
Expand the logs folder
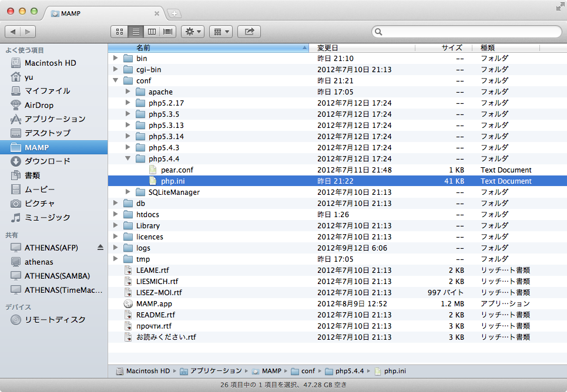click(115, 248)
